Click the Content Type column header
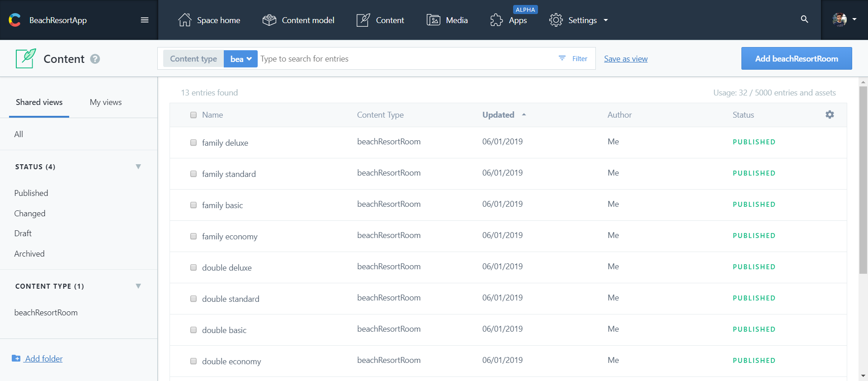The height and width of the screenshot is (381, 868). click(380, 115)
